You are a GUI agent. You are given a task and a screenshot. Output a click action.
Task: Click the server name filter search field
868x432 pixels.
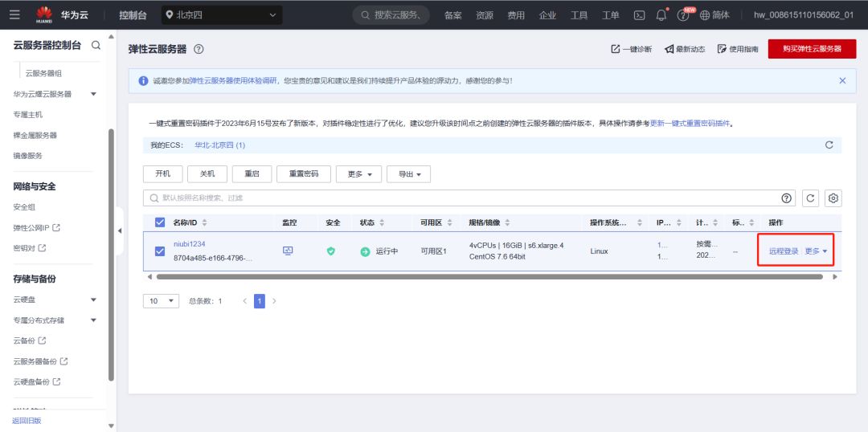click(458, 198)
